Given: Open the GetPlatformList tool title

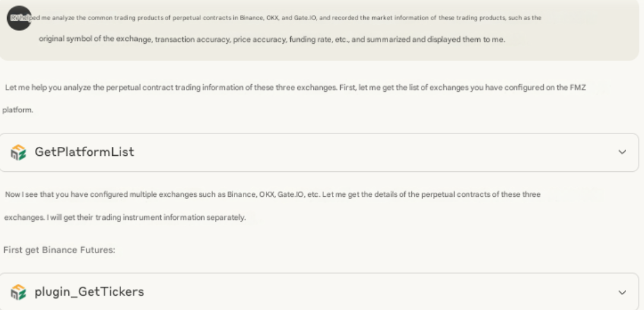Looking at the screenshot, I should click(84, 152).
